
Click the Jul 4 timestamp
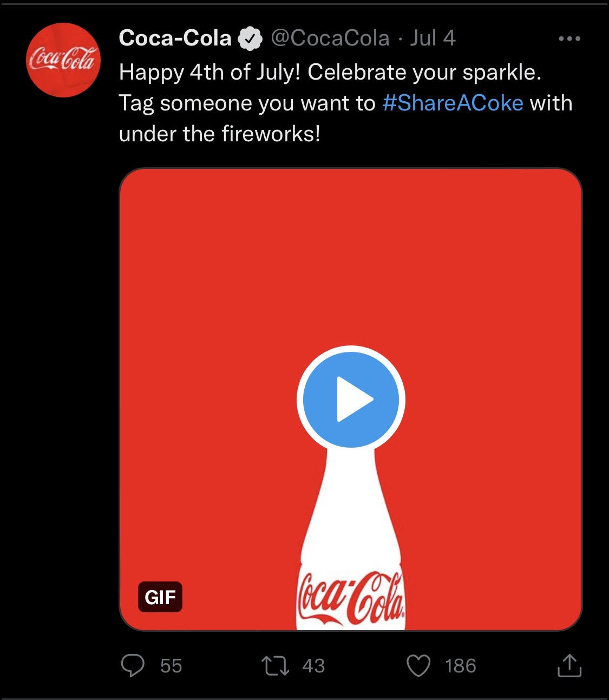point(433,38)
